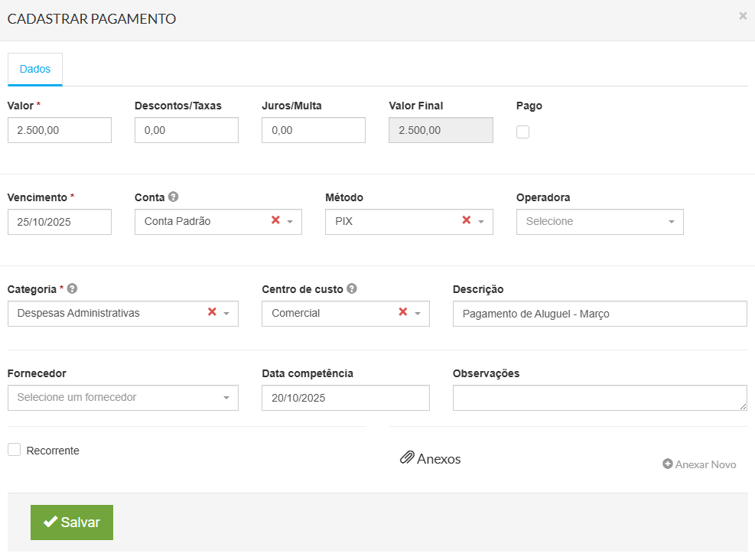Close the Cadastrar Pagamento dialog
Viewport: 755px width, 560px height.
(x=742, y=15)
